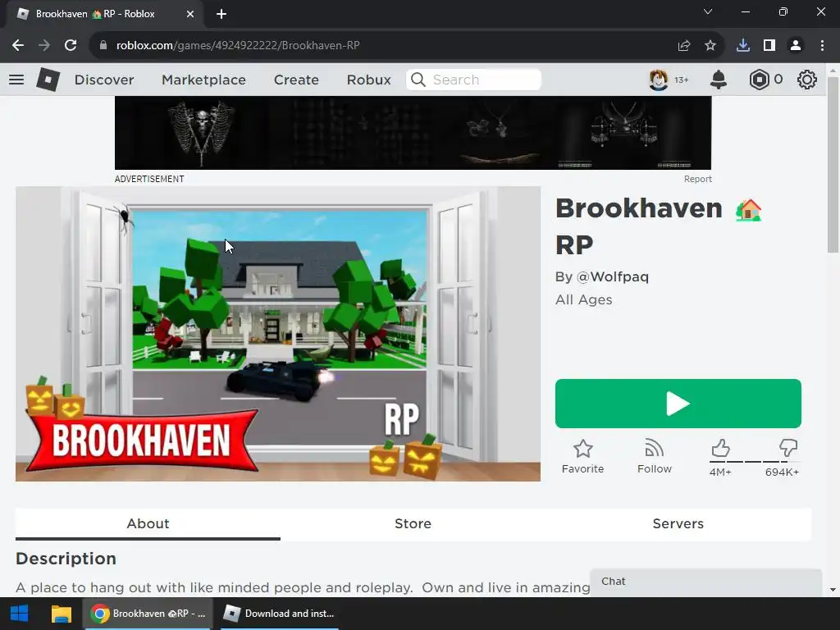Click the banner advertisement image

click(x=413, y=133)
